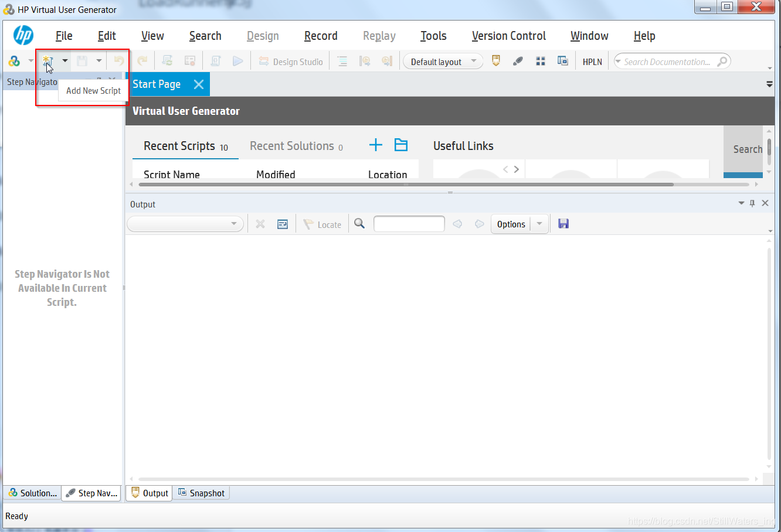Click the Locate flag button

(322, 224)
